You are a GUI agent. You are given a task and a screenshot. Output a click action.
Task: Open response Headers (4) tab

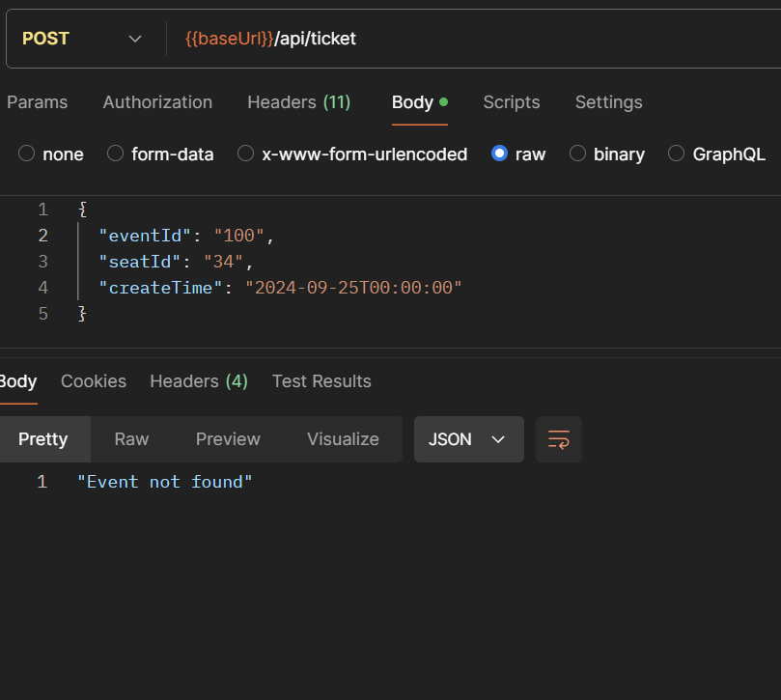[x=199, y=381]
